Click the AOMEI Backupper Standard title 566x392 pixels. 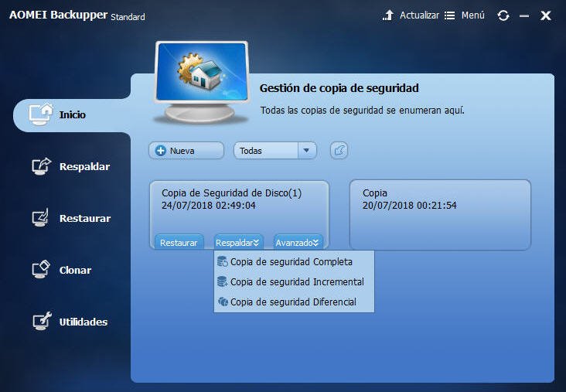click(x=77, y=15)
